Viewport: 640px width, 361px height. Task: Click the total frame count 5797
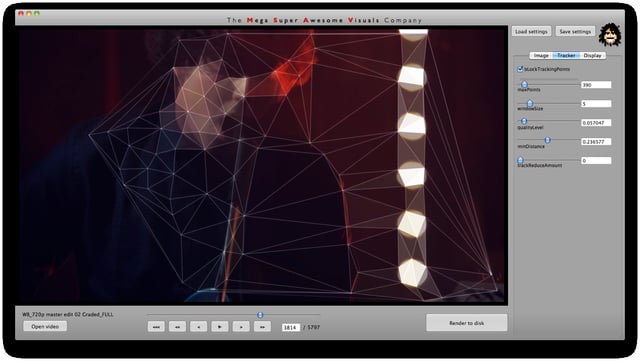click(x=313, y=328)
